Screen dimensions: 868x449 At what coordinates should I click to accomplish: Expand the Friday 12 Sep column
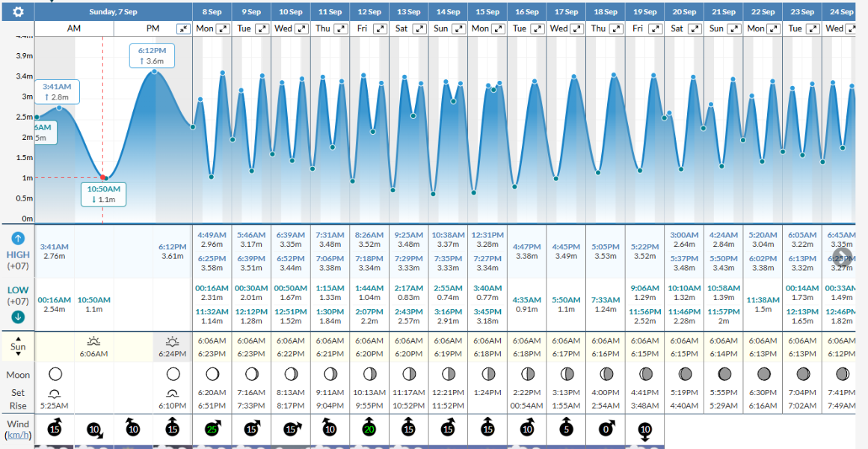(x=380, y=28)
